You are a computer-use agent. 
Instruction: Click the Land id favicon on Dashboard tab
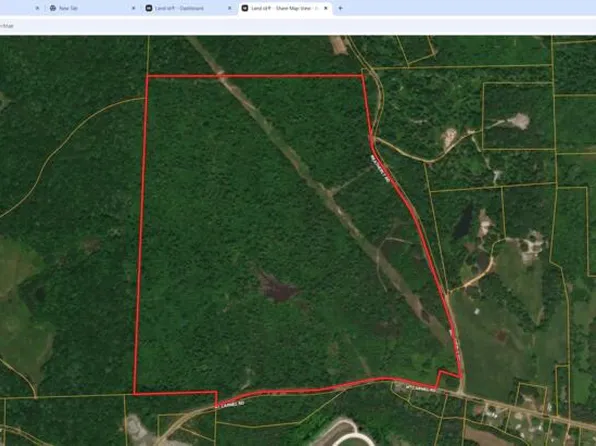pos(149,8)
